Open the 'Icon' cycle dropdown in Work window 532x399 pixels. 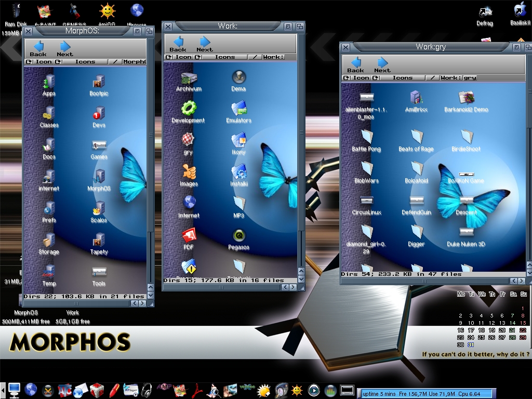pos(179,57)
